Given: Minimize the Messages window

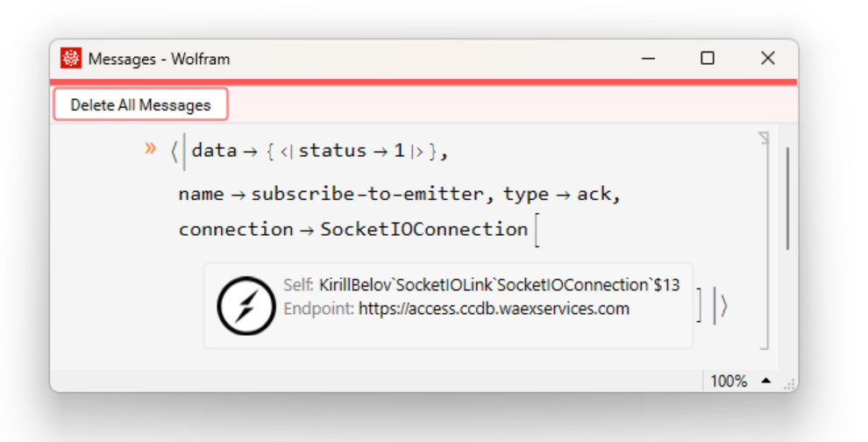Looking at the screenshot, I should coord(649,59).
